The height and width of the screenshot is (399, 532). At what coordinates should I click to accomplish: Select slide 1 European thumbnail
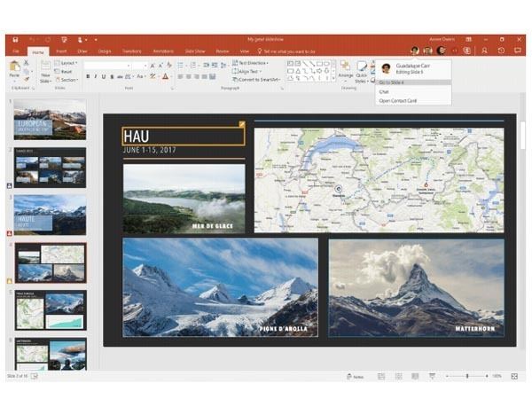50,120
